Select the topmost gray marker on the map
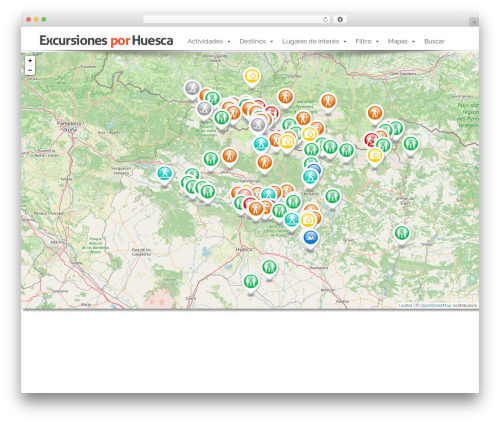Image resolution: width=500 pixels, height=423 pixels. 192,90
